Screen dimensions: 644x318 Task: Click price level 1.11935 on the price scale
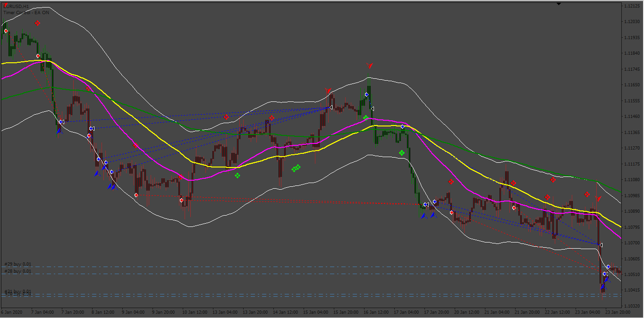[x=631, y=38]
